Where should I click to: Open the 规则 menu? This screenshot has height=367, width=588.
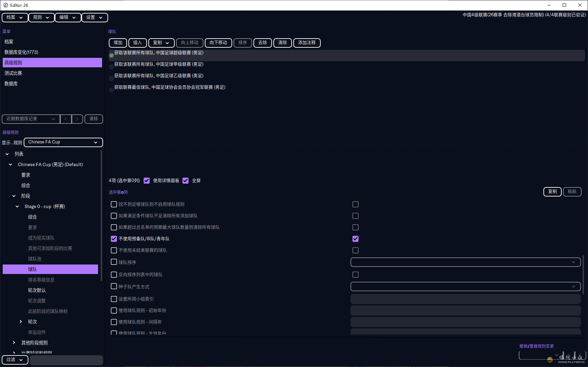click(41, 18)
